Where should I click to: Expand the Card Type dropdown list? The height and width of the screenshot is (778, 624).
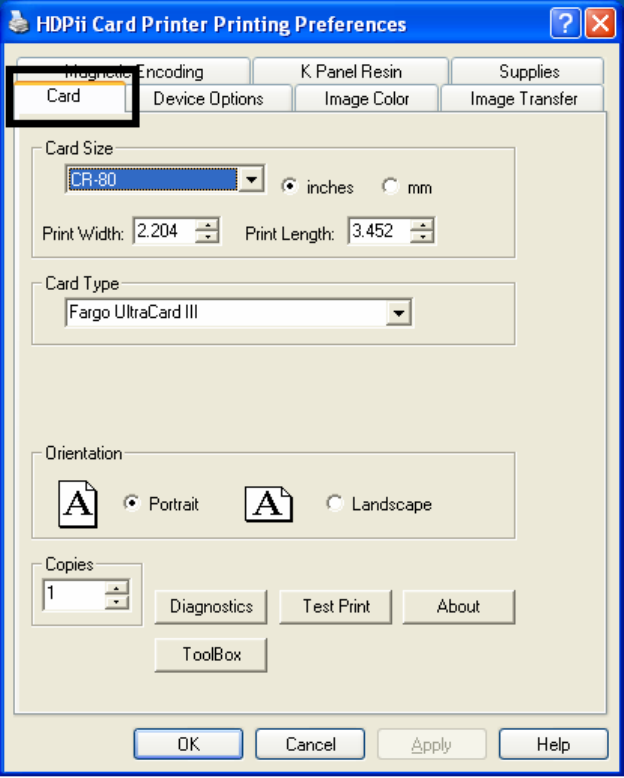[x=399, y=313]
